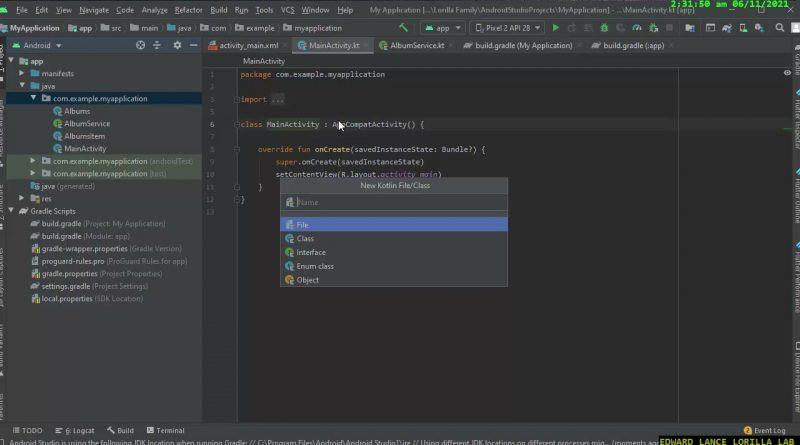Open the Build menu
Image resolution: width=800 pixels, height=445 pixels.
point(218,10)
